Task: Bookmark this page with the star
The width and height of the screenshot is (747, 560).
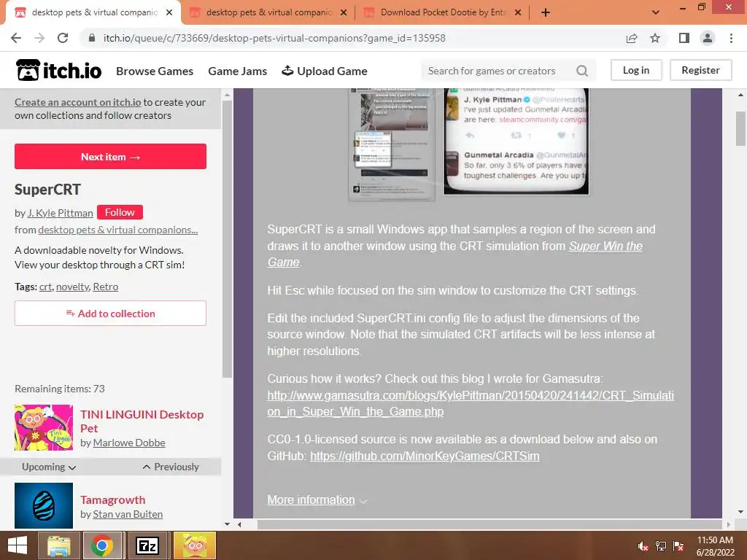Action: tap(655, 38)
